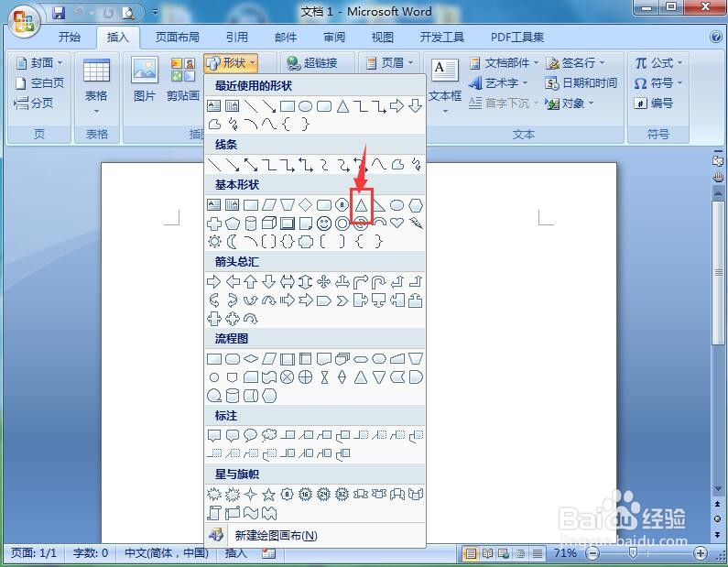Click the zoom out minus button

click(x=592, y=553)
